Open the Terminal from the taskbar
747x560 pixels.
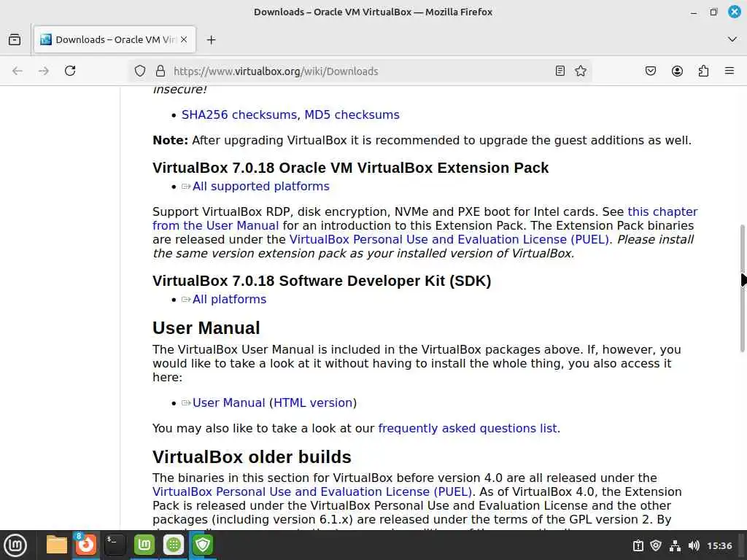[115, 545]
